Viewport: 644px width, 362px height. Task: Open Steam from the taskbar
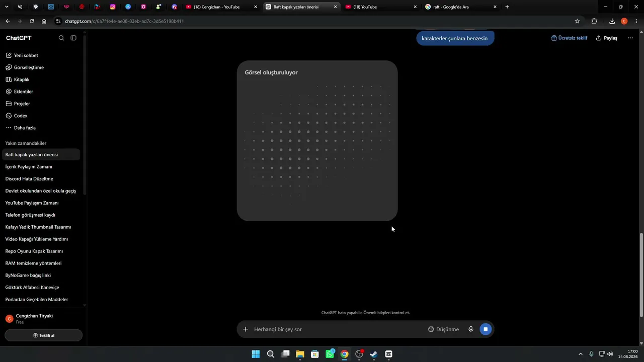374,354
